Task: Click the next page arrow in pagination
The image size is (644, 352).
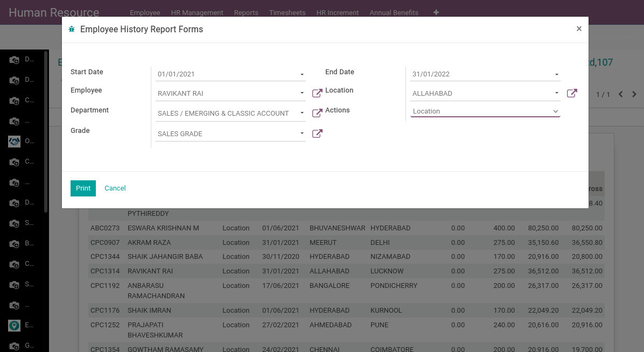Action: click(634, 94)
